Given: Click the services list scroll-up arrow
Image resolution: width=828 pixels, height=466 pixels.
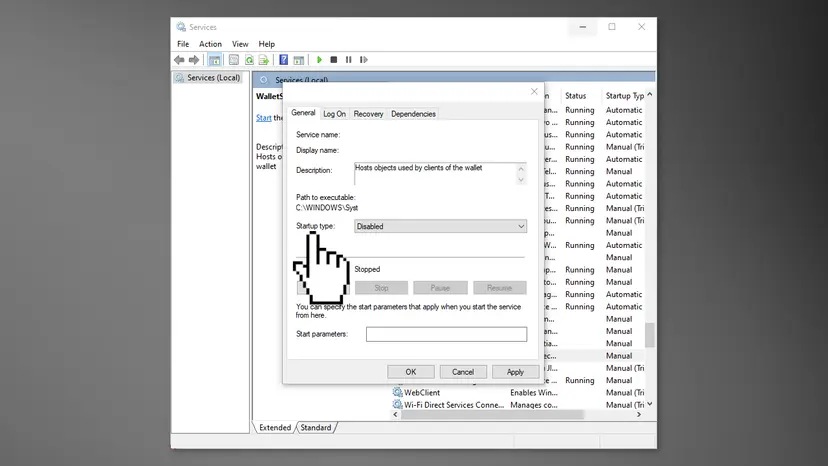Looking at the screenshot, I should point(650,95).
